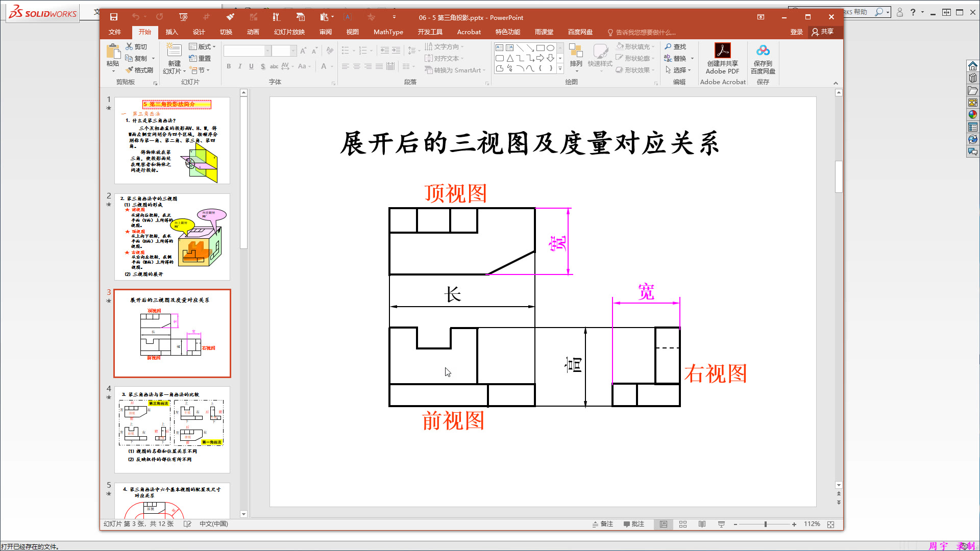Viewport: 980px width, 551px height.
Task: Switch to the 插入 (Insert) tab
Action: click(171, 32)
